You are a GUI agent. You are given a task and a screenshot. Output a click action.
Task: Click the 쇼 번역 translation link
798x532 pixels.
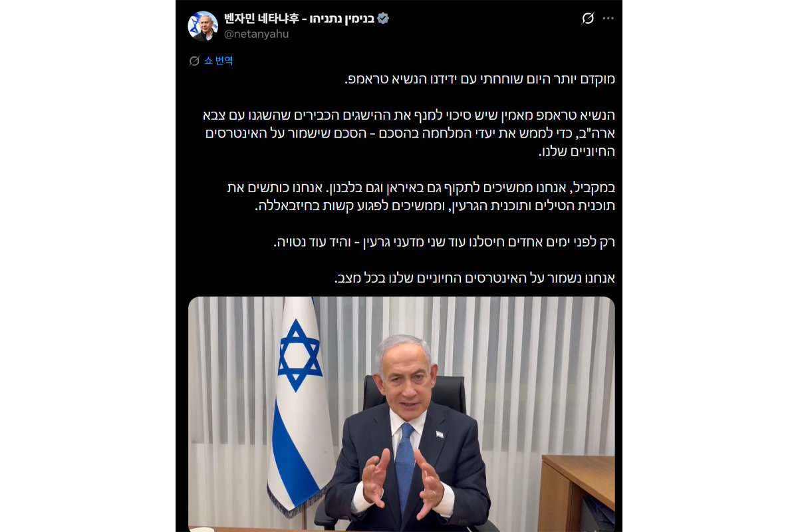[x=219, y=61]
